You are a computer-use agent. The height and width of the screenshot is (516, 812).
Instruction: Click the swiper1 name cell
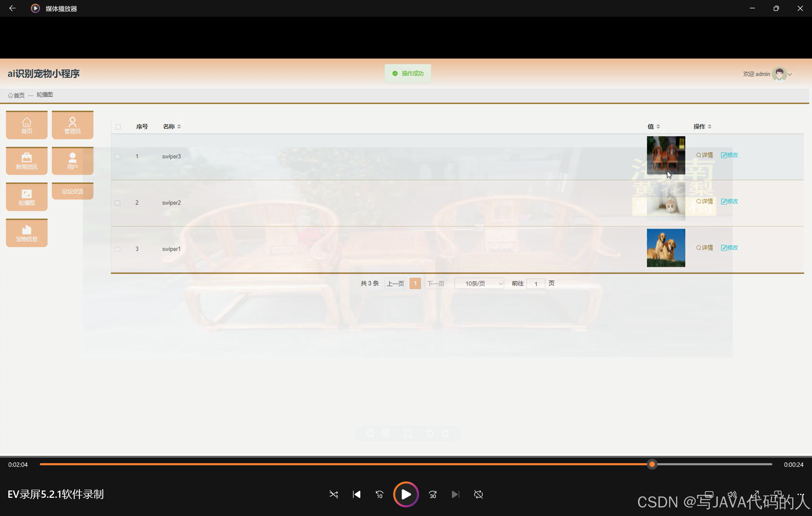tap(171, 249)
